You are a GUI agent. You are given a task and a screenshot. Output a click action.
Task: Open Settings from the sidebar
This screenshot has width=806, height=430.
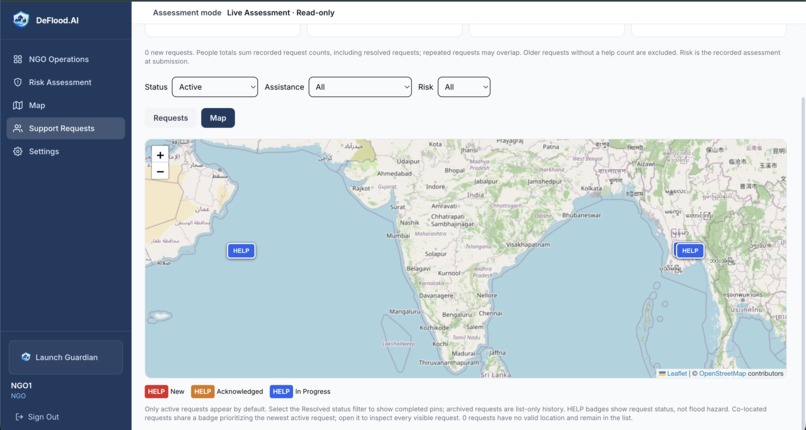(x=66, y=152)
